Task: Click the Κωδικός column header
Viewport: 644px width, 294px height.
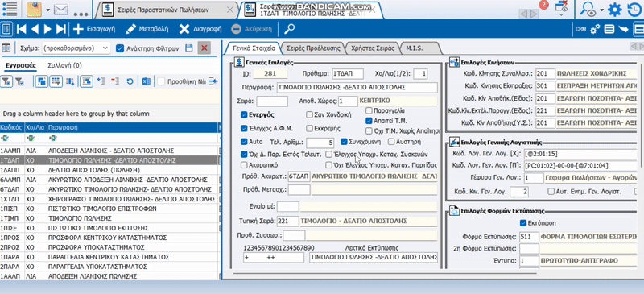Action: pos(12,128)
